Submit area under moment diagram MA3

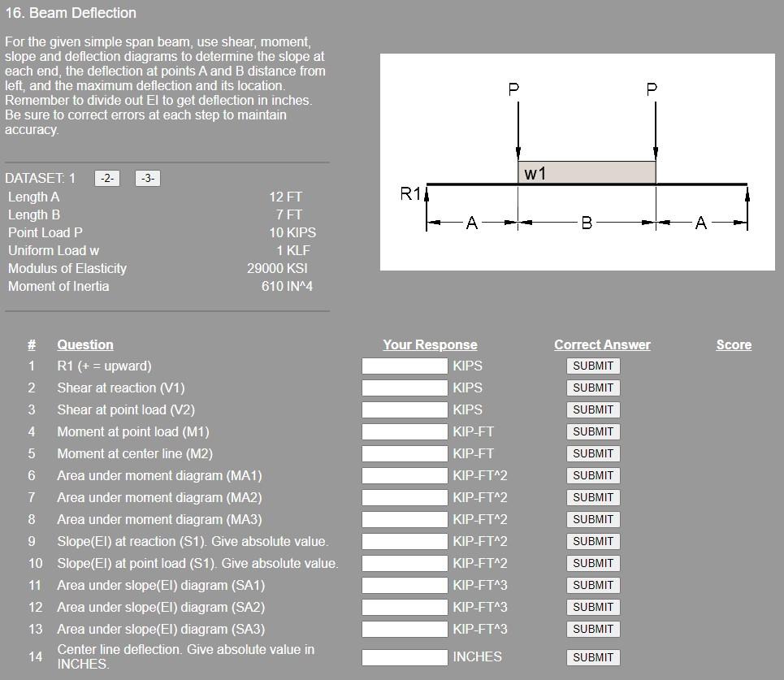coord(593,519)
